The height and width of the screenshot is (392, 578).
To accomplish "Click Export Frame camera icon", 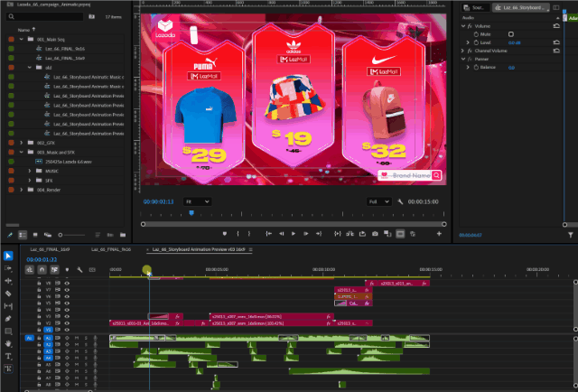I will pos(375,234).
